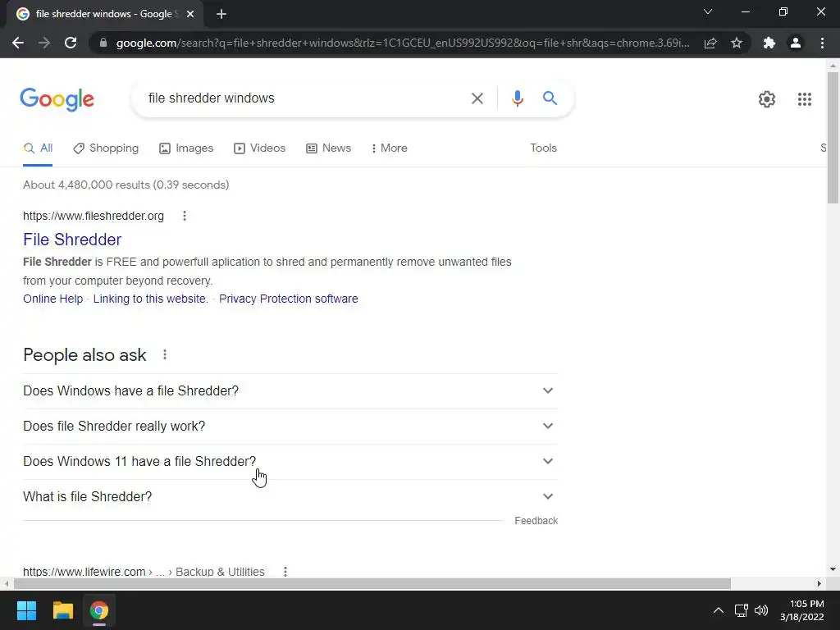
Task: Open network status tray icon
Action: [x=741, y=610]
